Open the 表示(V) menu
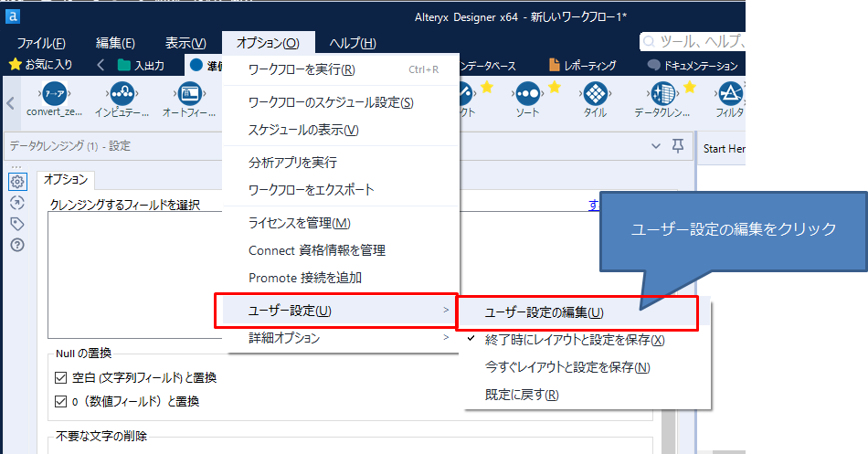 coord(185,43)
